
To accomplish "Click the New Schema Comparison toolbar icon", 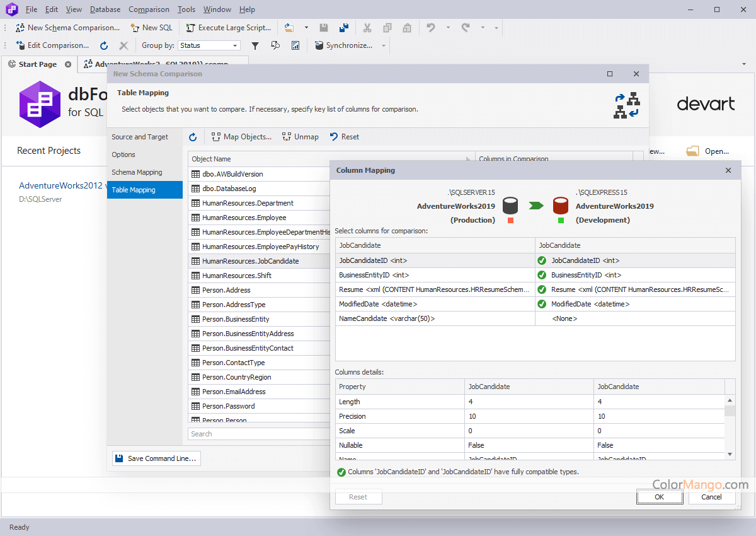I will coord(20,28).
